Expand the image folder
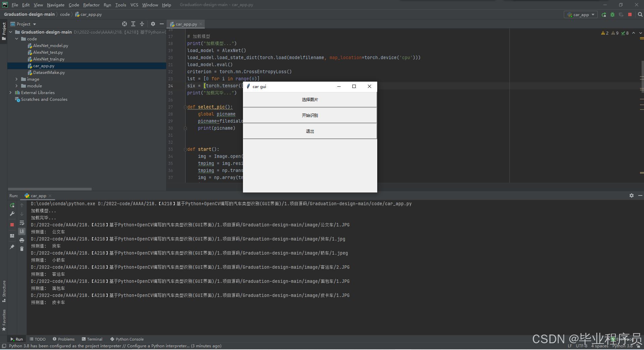Viewport: 644px width, 350px height. pyautogui.click(x=17, y=79)
